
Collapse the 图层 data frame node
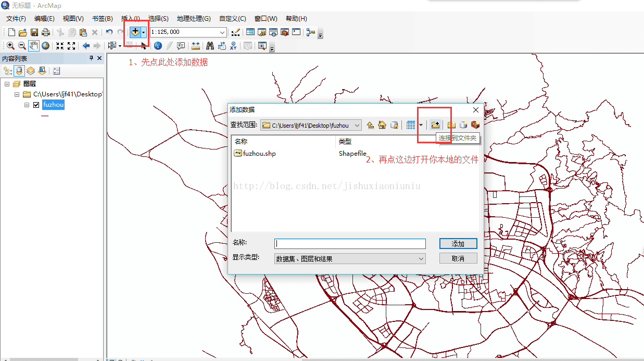pos(7,84)
